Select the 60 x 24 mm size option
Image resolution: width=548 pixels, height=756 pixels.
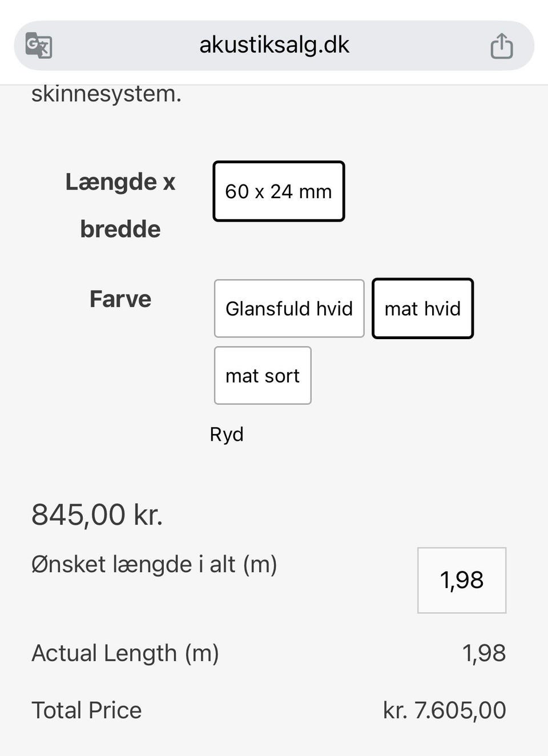pyautogui.click(x=279, y=191)
